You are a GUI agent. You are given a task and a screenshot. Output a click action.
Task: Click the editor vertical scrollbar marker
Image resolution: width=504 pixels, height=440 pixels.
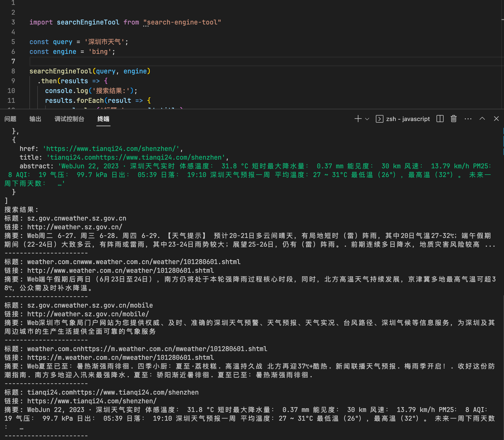coord(503,20)
